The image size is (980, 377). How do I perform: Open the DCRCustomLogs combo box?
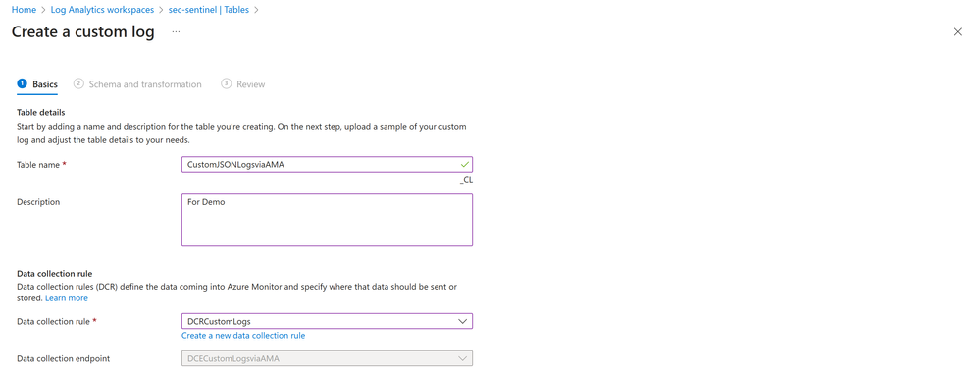coord(327,321)
